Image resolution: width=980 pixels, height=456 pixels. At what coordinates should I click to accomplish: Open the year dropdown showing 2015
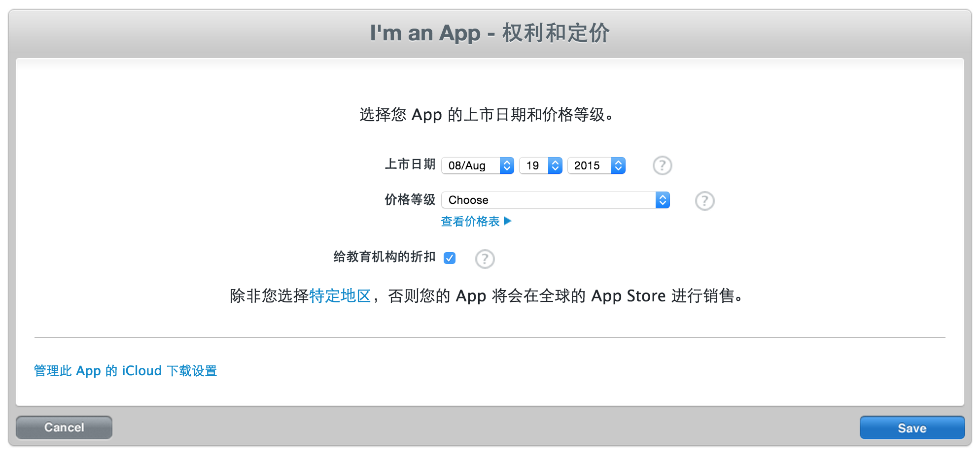(x=590, y=165)
